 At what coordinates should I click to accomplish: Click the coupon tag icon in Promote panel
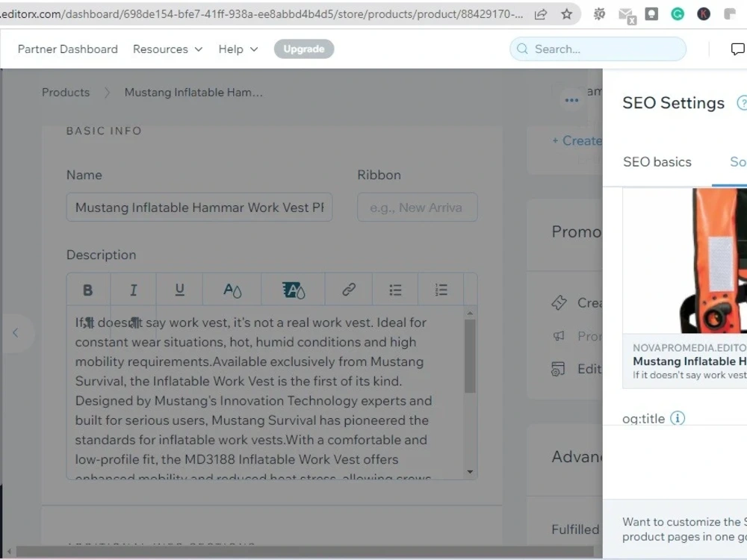559,303
